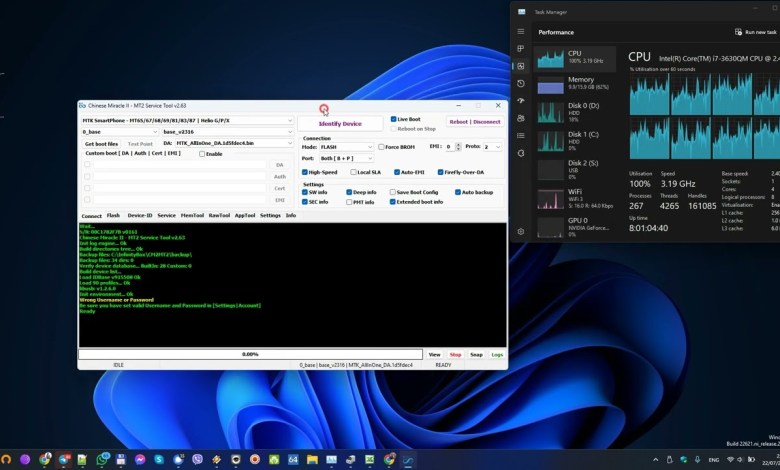Enable the Force BROM checkbox
This screenshot has width=780, height=470.
tap(381, 147)
